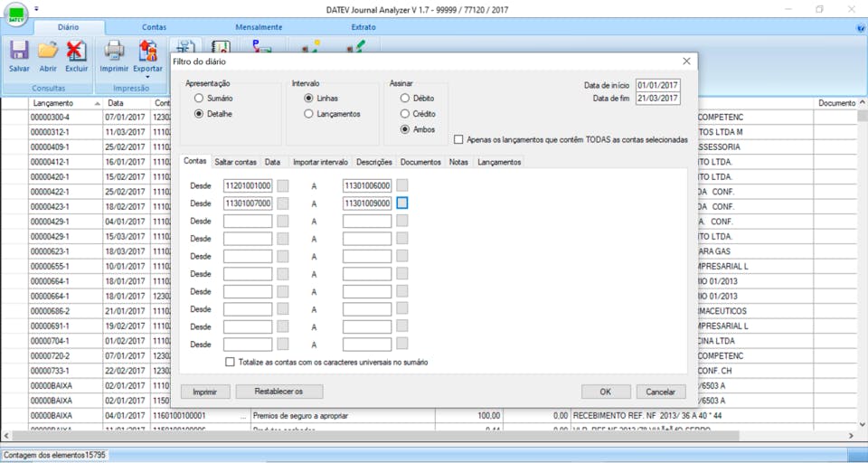Click the ribbon icon with yellow dot
The height and width of the screenshot is (463, 868).
click(311, 46)
